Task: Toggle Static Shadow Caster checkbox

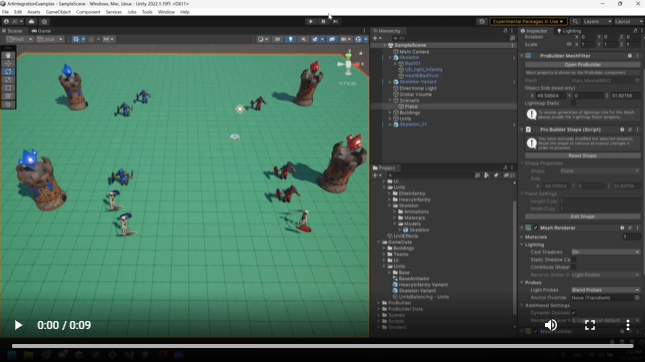Action: tap(573, 260)
